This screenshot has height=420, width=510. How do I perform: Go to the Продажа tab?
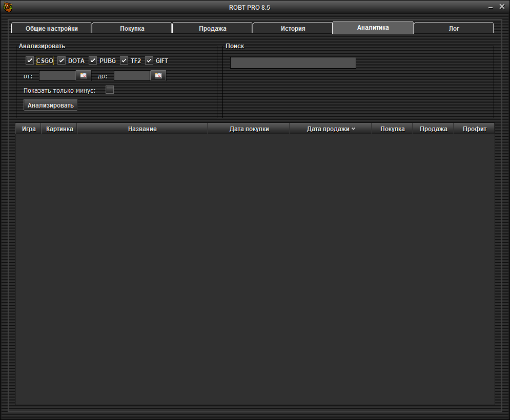(212, 29)
